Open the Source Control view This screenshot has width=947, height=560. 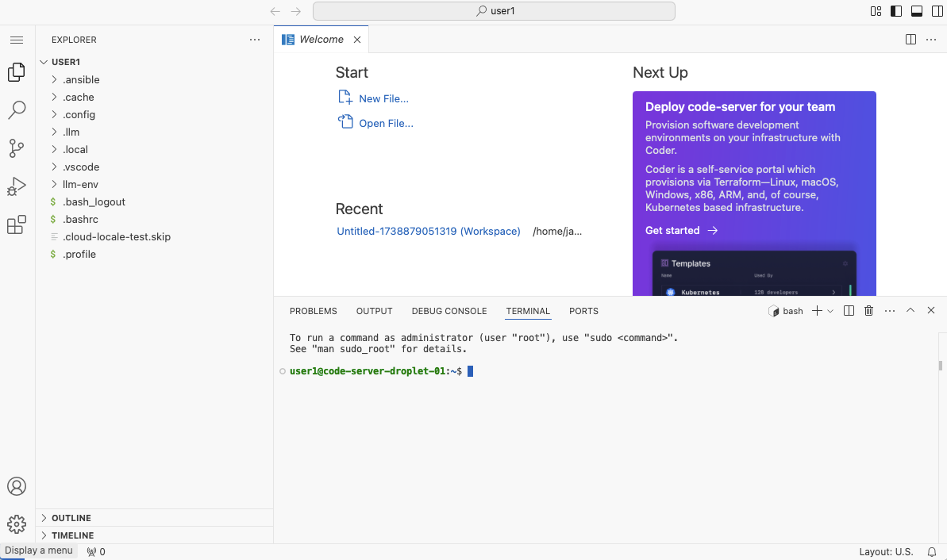[17, 148]
